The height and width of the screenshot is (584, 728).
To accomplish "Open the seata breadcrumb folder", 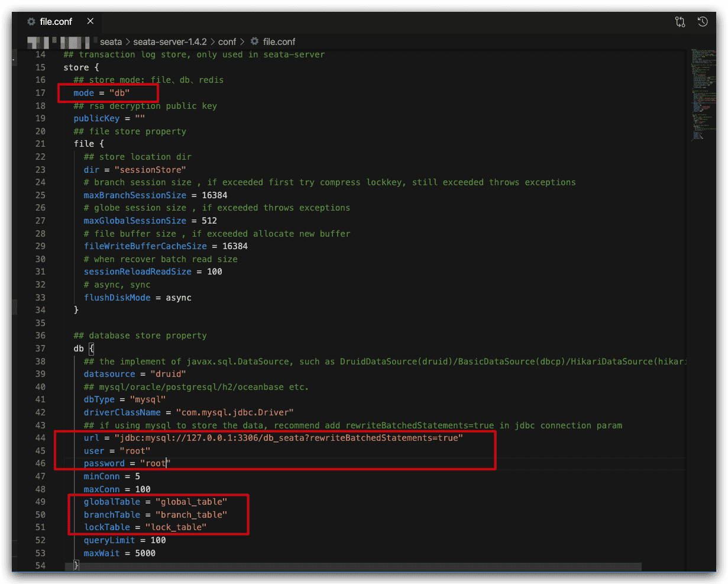I will click(111, 41).
